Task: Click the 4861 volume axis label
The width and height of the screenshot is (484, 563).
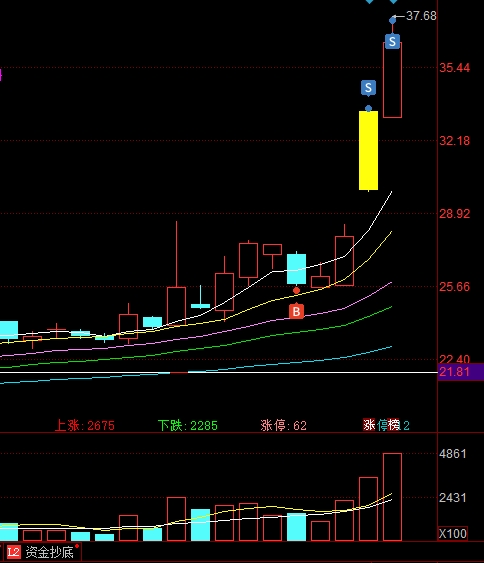Action: pos(452,454)
